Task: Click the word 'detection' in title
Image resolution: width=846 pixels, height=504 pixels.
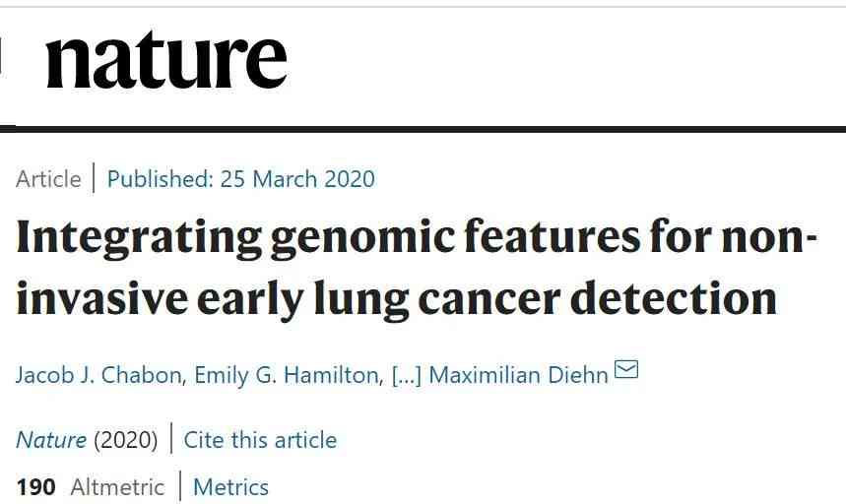Action: pyautogui.click(x=674, y=297)
